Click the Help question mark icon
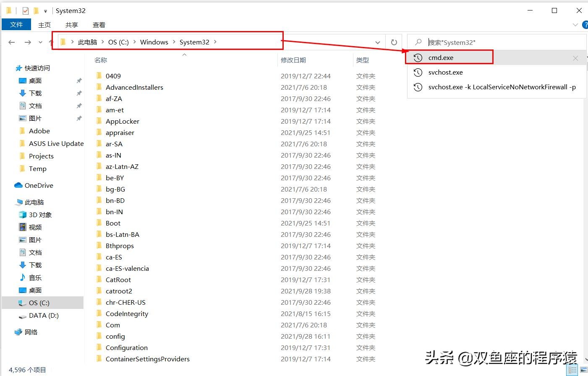The image size is (588, 376). [x=585, y=24]
